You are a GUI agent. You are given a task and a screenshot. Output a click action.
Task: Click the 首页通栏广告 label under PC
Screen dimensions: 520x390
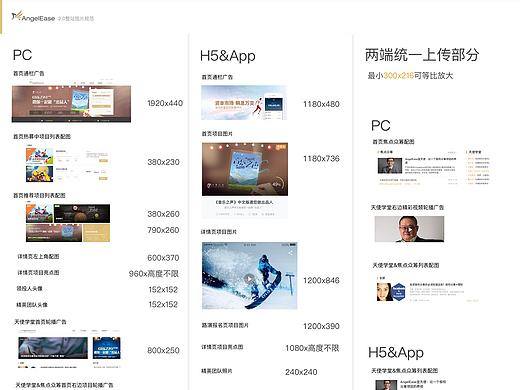click(x=29, y=73)
